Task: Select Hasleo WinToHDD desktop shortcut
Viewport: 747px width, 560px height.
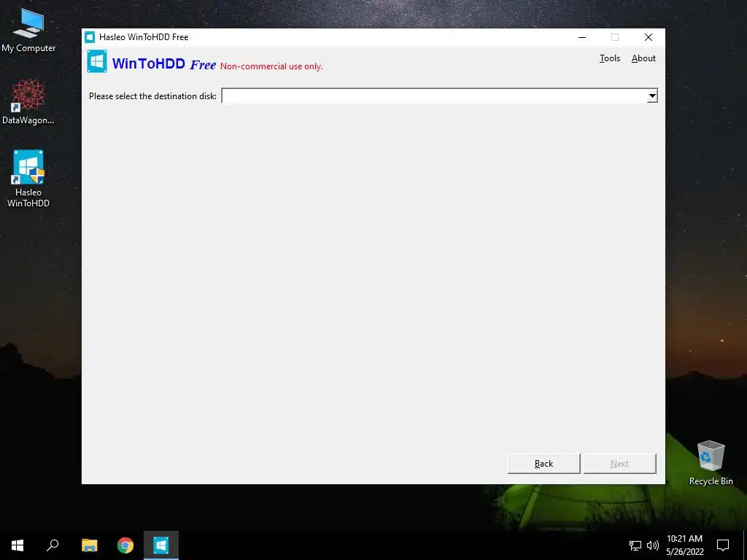Action: (28, 179)
